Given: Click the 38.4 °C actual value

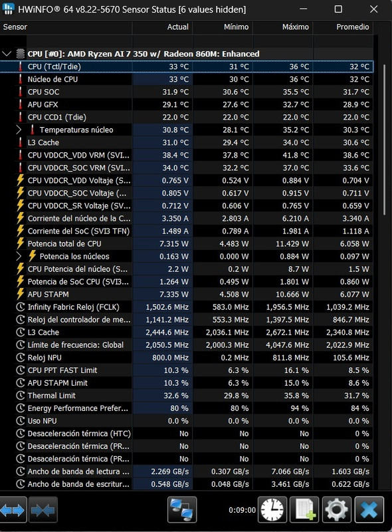Looking at the screenshot, I should coord(175,155).
